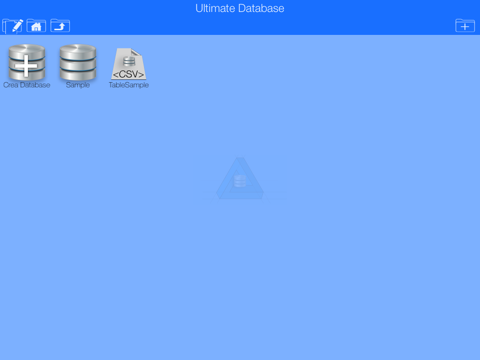Create a new folder with the plus icon
The width and height of the screenshot is (480, 360).
click(465, 26)
